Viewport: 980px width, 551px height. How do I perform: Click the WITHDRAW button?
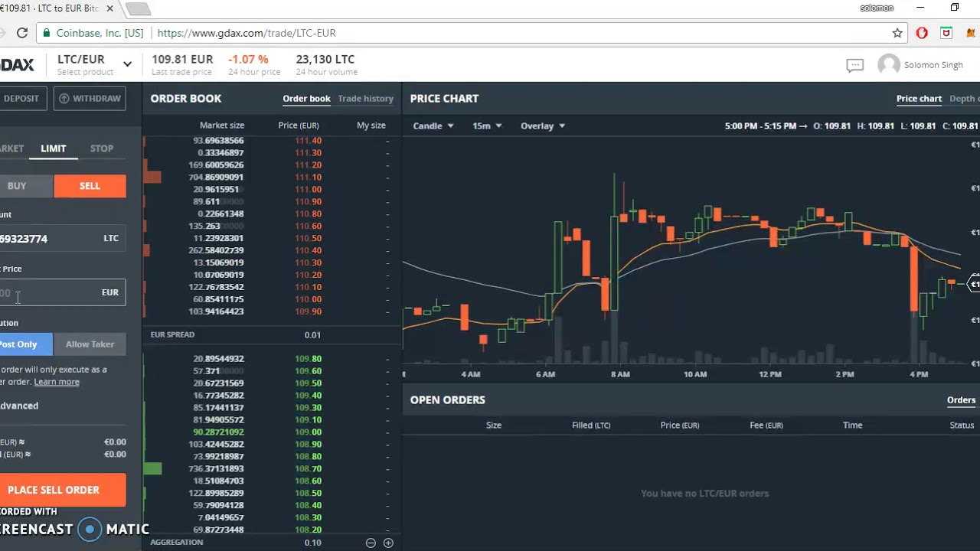[x=90, y=99]
